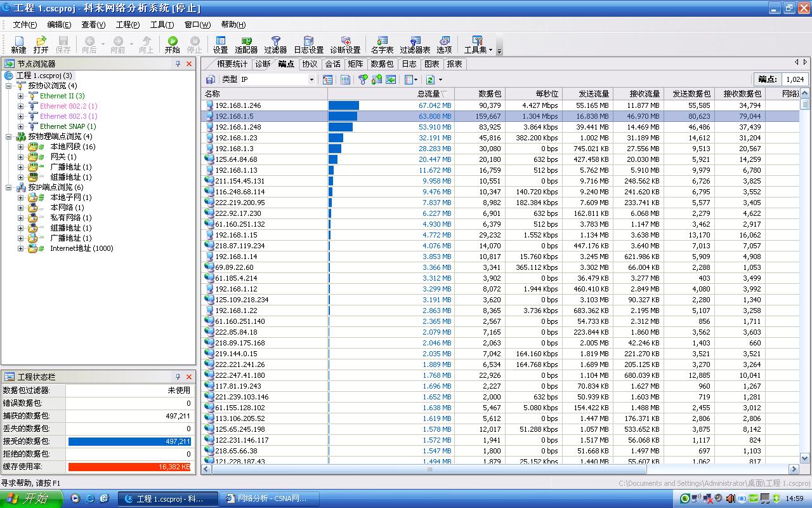
Task: Open 日志设置 (Log settings) from the toolbar
Action: click(308, 44)
